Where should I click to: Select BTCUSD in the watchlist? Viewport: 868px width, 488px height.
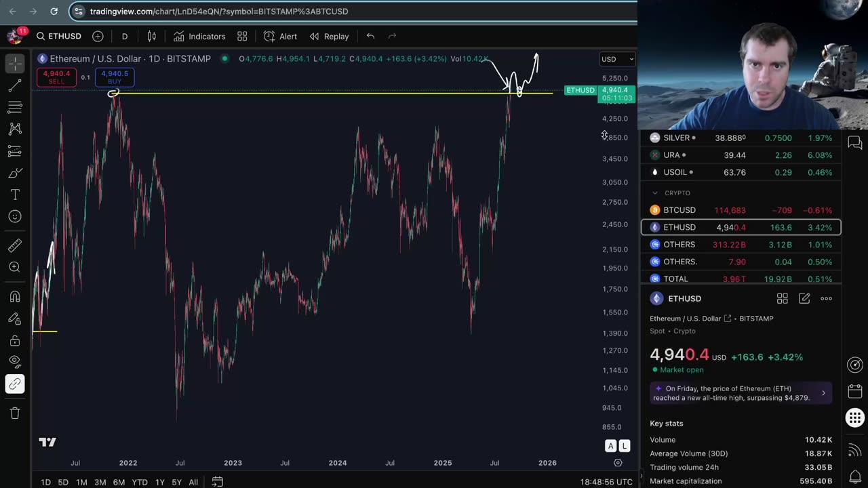click(741, 210)
